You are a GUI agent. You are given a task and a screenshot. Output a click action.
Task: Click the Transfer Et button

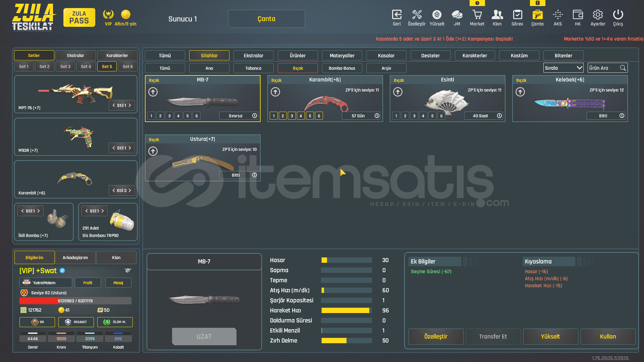pos(493,337)
